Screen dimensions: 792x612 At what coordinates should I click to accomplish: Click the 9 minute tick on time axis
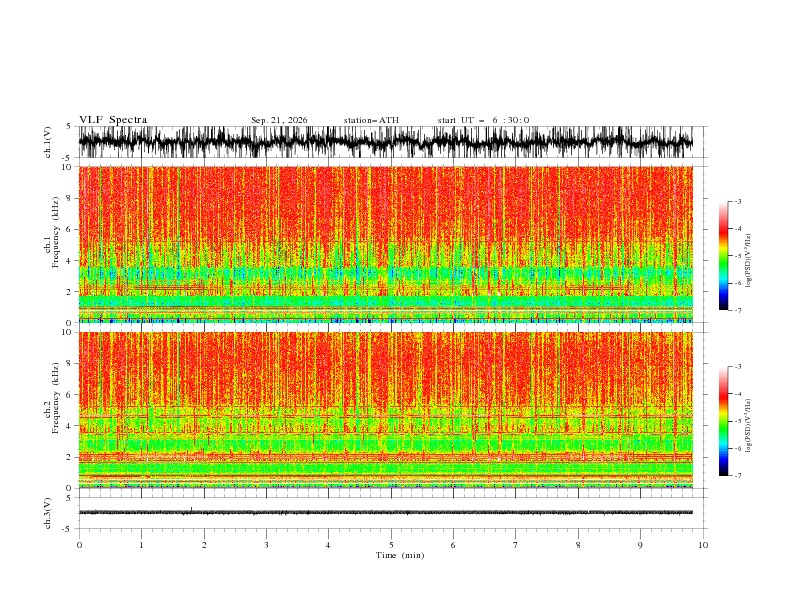[640, 545]
